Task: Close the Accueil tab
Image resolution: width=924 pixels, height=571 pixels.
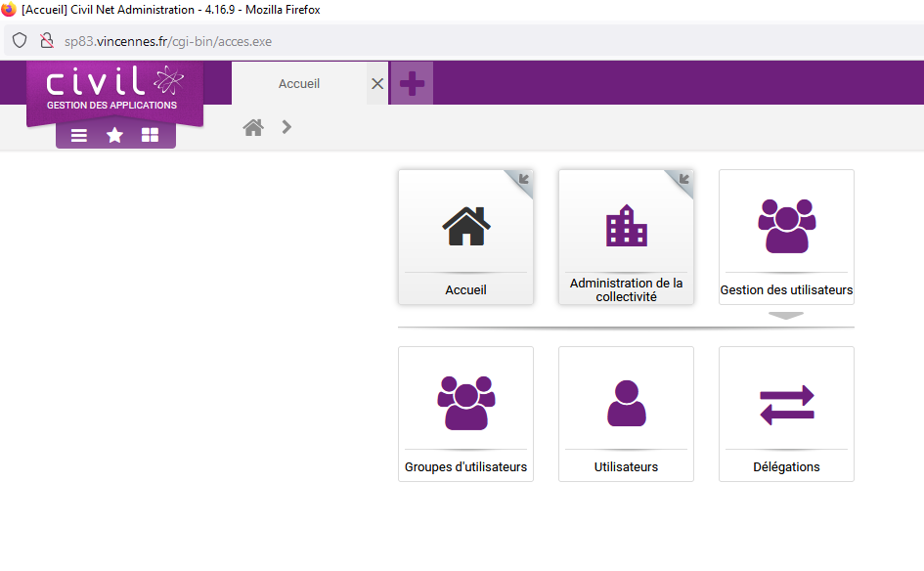Action: (377, 84)
